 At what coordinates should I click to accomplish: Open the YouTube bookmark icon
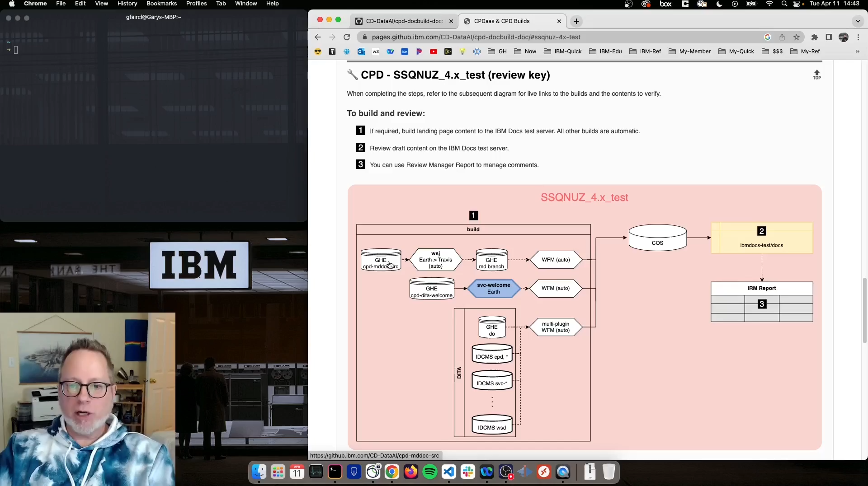[x=434, y=51]
